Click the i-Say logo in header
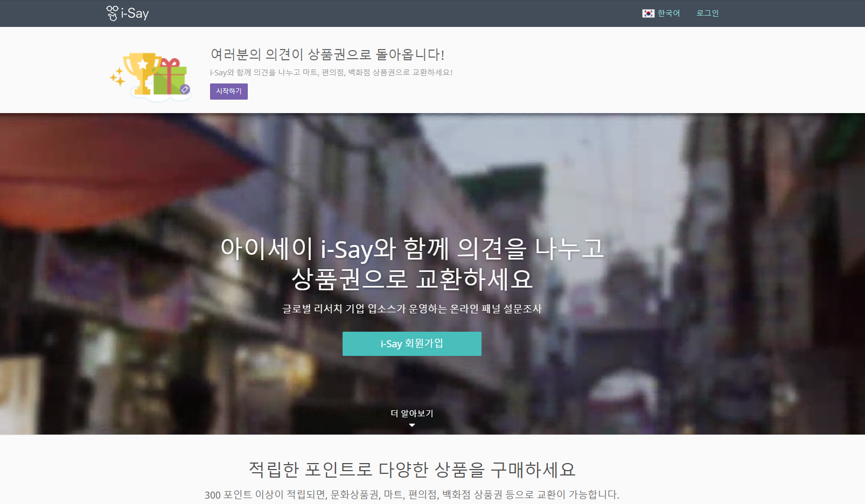 coord(128,13)
